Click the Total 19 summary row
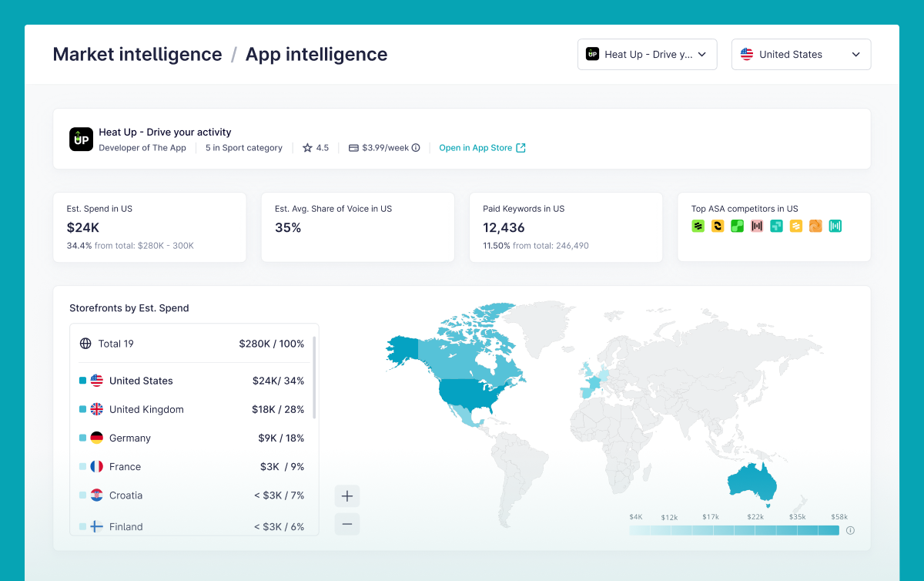Viewport: 924px width, 581px height. point(192,344)
